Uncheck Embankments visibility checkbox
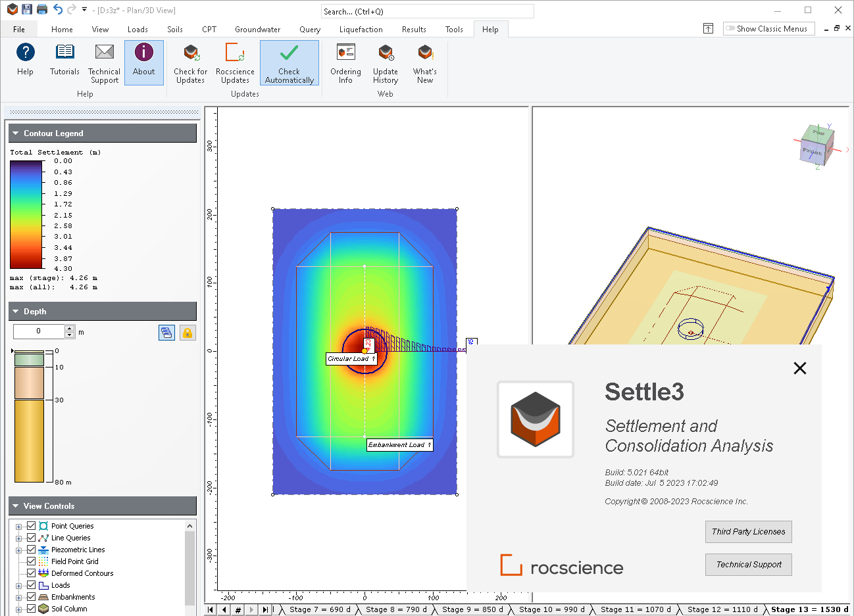 click(31, 597)
